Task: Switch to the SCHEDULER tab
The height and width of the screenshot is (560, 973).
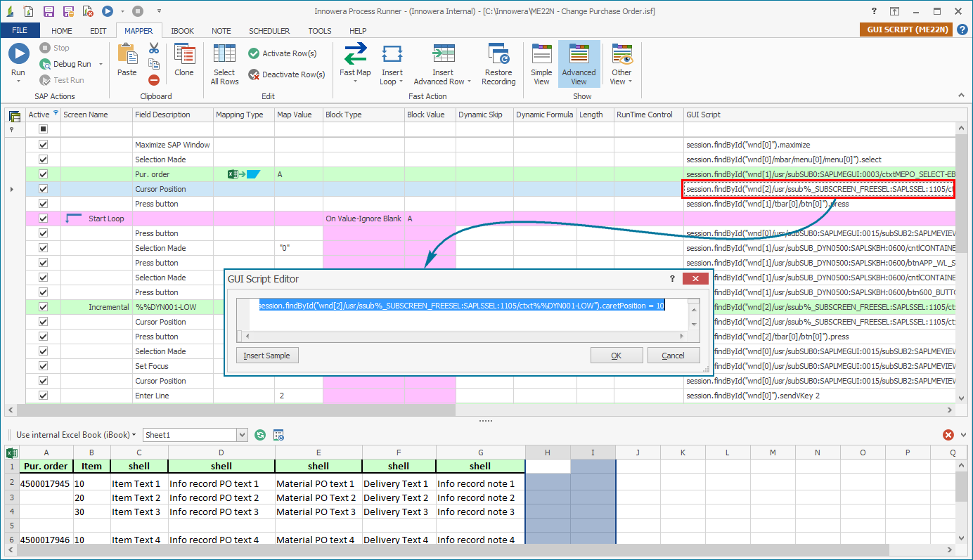Action: (269, 30)
